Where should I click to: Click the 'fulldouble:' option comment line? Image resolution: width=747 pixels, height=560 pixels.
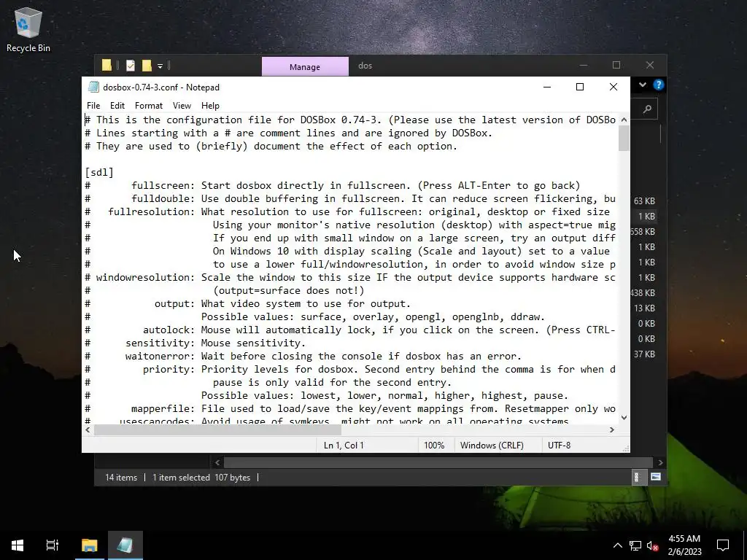coord(350,198)
